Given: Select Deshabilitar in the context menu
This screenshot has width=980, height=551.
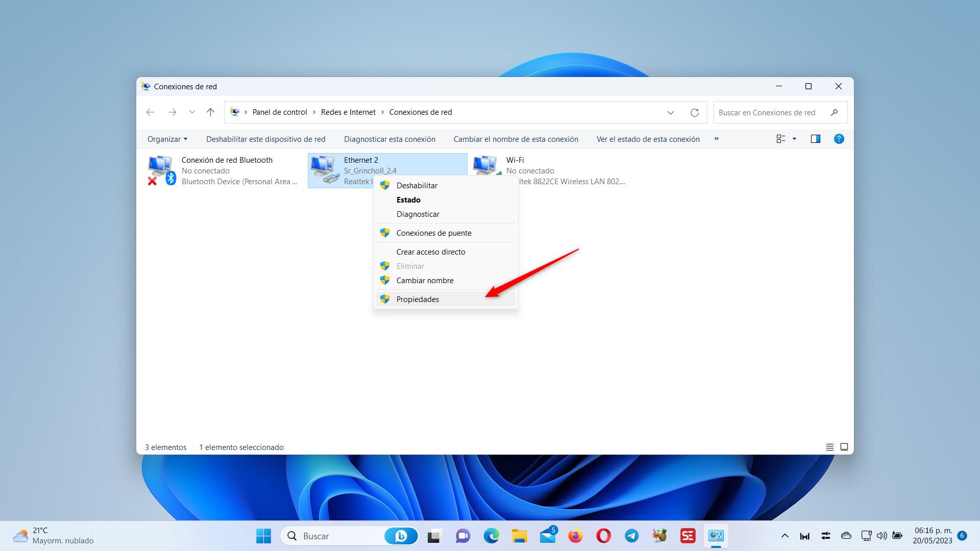Looking at the screenshot, I should [x=416, y=186].
